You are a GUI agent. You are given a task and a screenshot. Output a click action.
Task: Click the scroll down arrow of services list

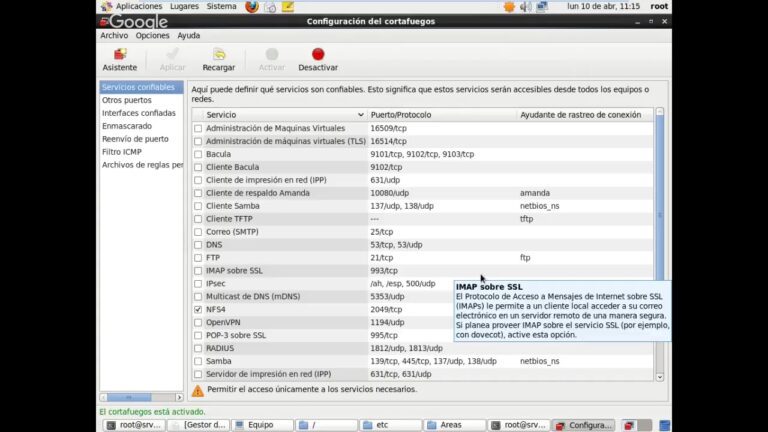(660, 377)
